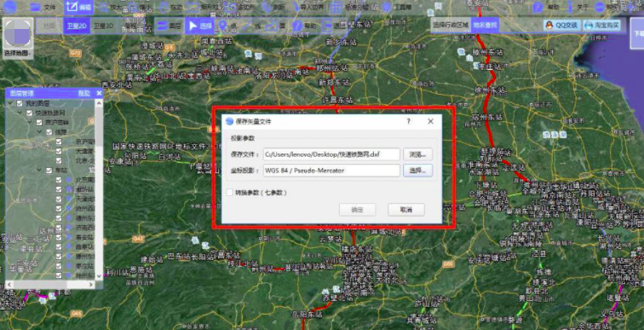Click the blue diamond icon of 济南西

click(69, 228)
